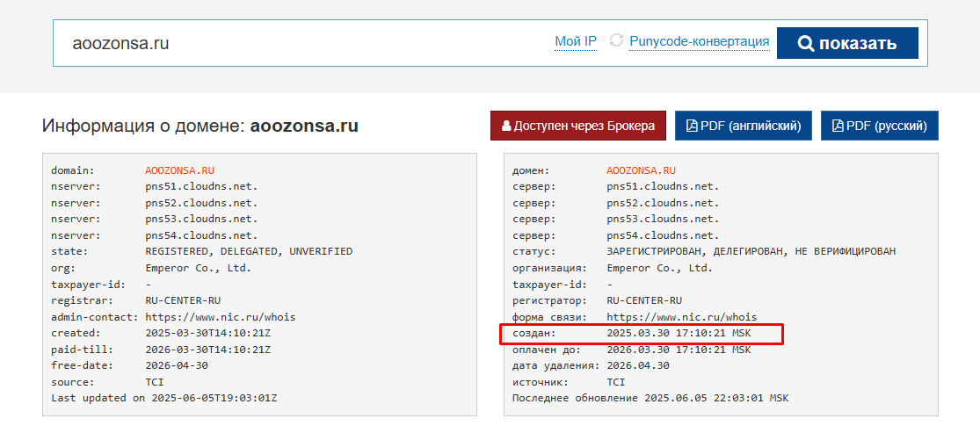This screenshot has height=433, width=980.
Task: Select источник value TCI
Action: click(615, 382)
